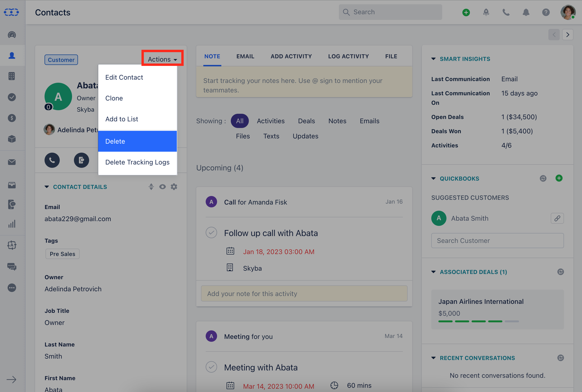Collapse Recent Conversations section

pos(433,358)
